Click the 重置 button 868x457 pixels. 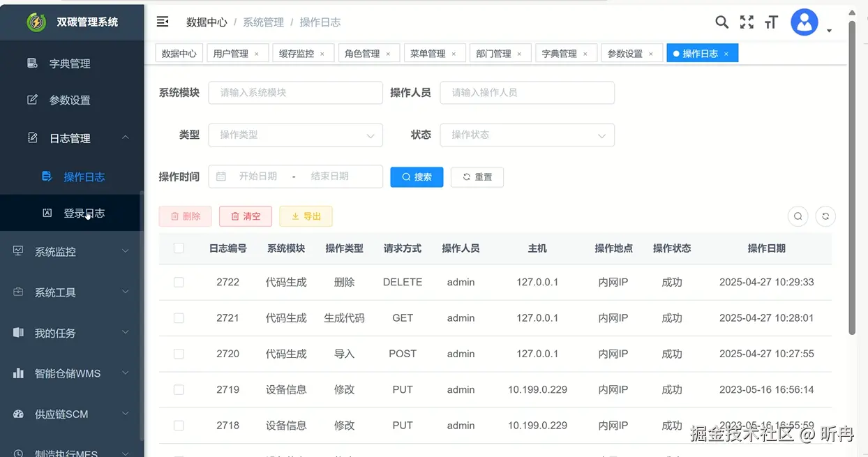coord(477,177)
